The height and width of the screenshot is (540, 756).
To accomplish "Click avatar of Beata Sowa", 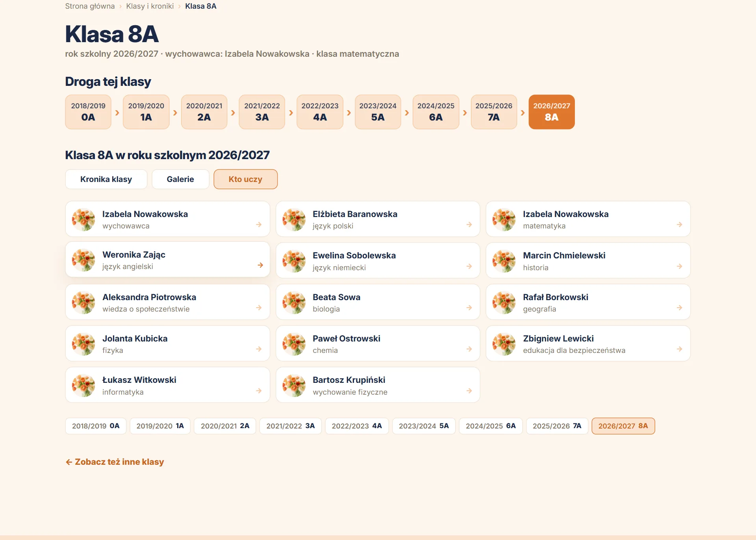I will 294,302.
